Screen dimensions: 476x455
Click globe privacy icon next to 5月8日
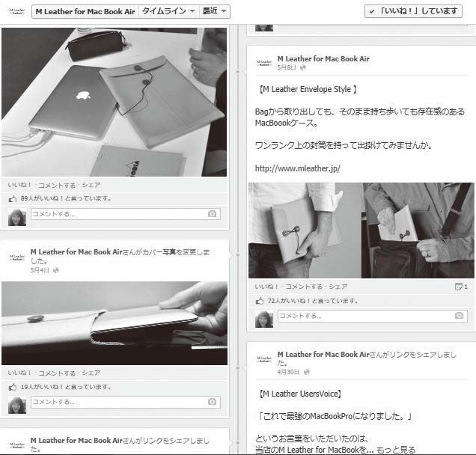coord(302,67)
